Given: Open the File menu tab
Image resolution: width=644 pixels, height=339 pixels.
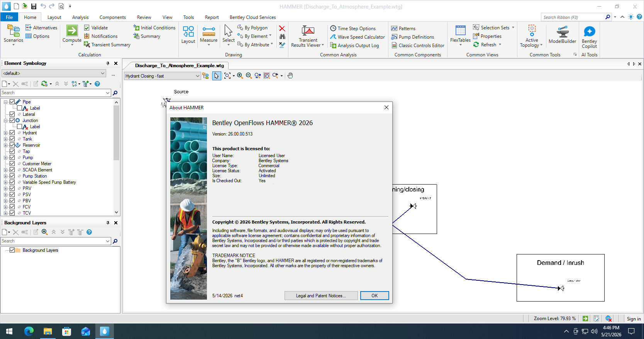Looking at the screenshot, I should click(9, 17).
